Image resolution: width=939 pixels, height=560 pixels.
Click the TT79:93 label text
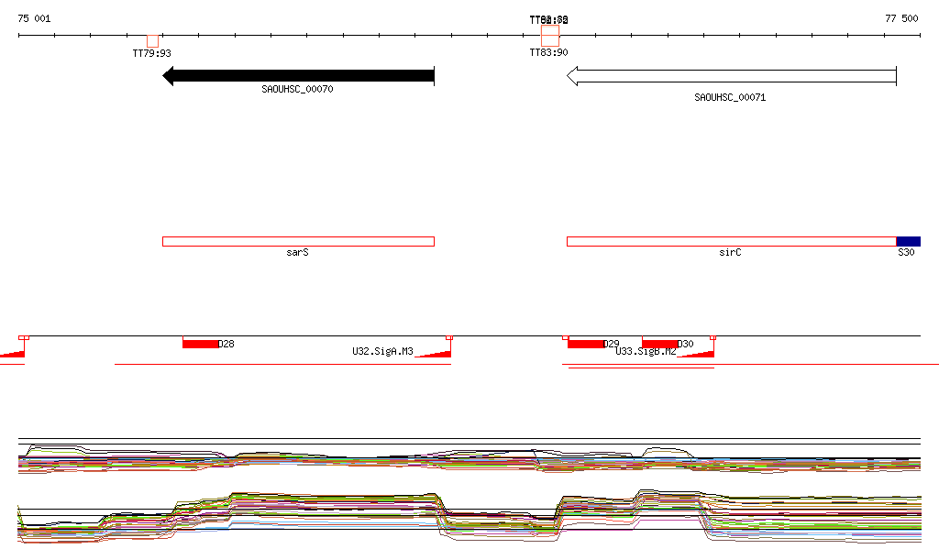[151, 53]
